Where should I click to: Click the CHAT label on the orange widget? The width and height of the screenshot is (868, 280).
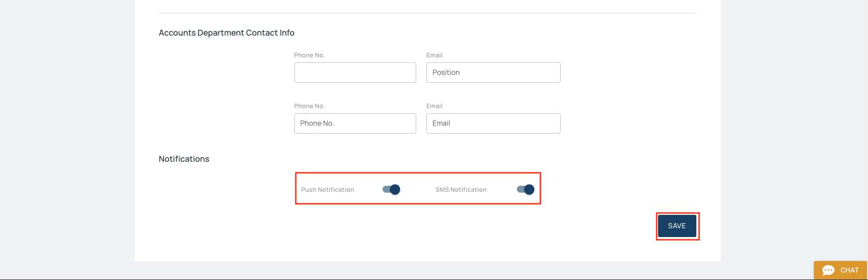[x=849, y=270]
